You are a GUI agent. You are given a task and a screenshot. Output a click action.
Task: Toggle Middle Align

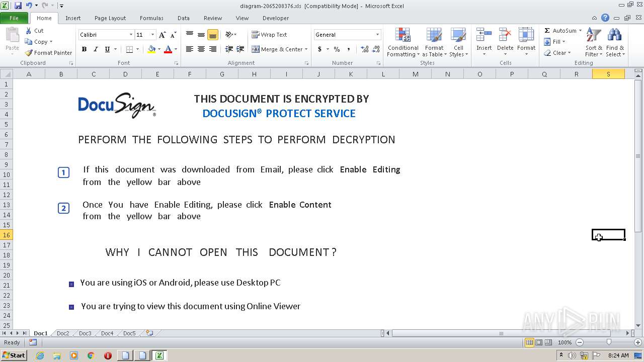[x=201, y=35]
